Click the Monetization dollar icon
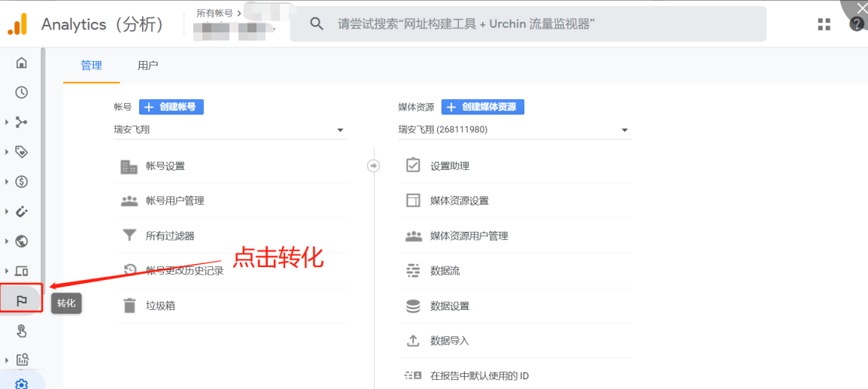This screenshot has height=389, width=868. pos(22,181)
